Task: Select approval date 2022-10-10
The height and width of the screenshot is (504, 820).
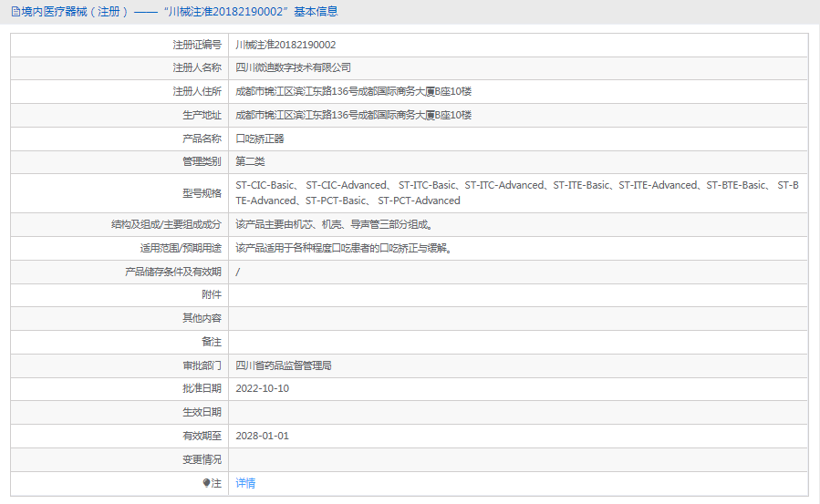Action: [x=262, y=388]
